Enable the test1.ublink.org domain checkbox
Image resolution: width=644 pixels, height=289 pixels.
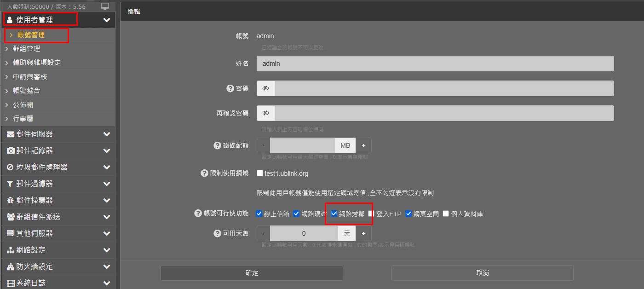[260, 173]
